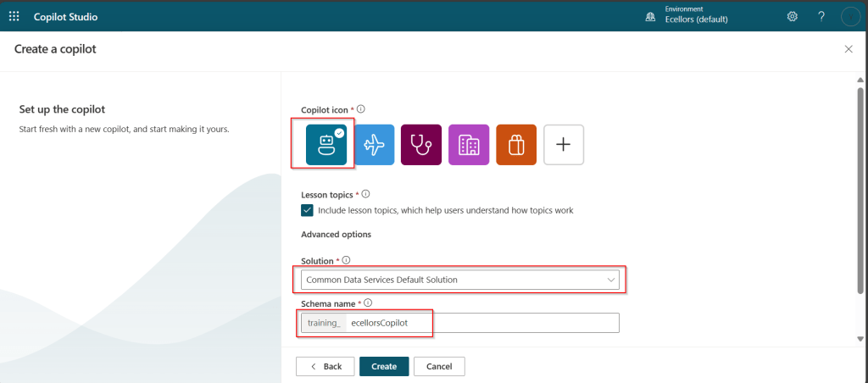Open the help question mark

coord(821,16)
